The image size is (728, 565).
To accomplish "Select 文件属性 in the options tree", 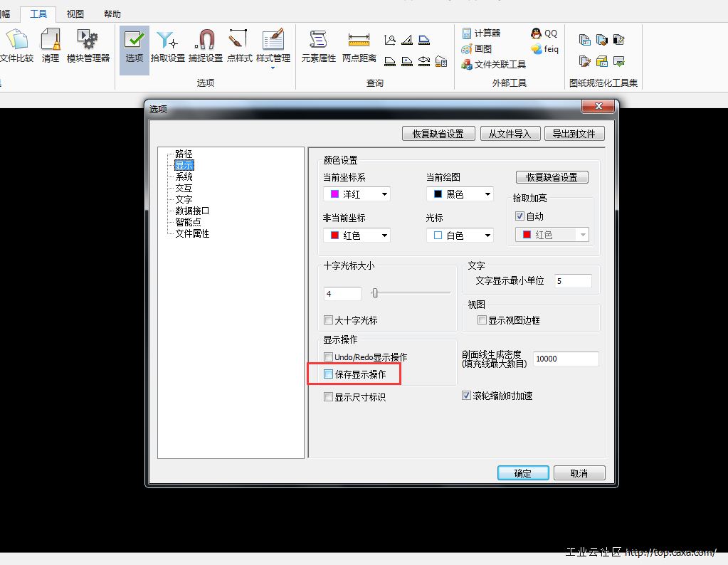I will (x=192, y=233).
